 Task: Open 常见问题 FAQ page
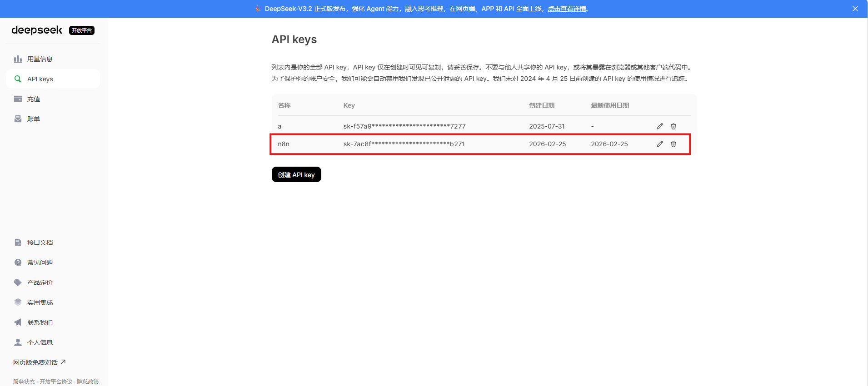coord(40,262)
